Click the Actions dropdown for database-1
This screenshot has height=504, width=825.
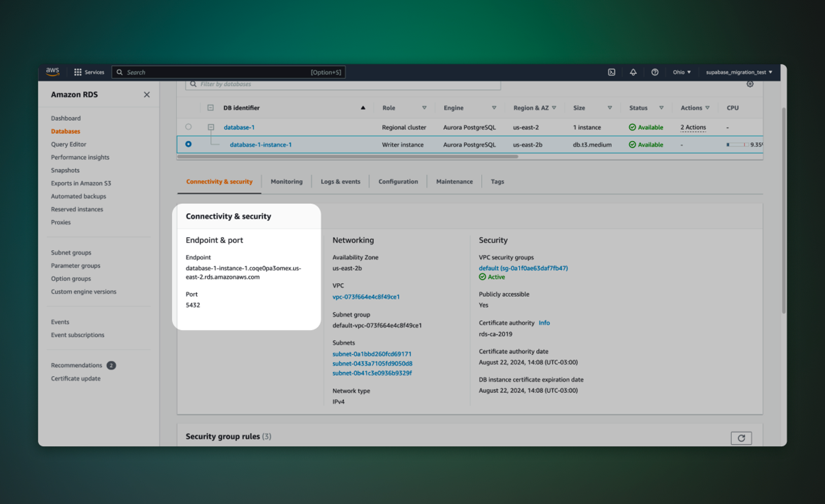(x=693, y=127)
